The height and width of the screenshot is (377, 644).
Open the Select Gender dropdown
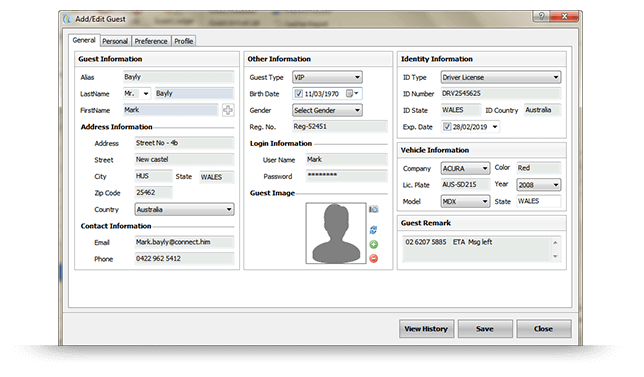327,110
